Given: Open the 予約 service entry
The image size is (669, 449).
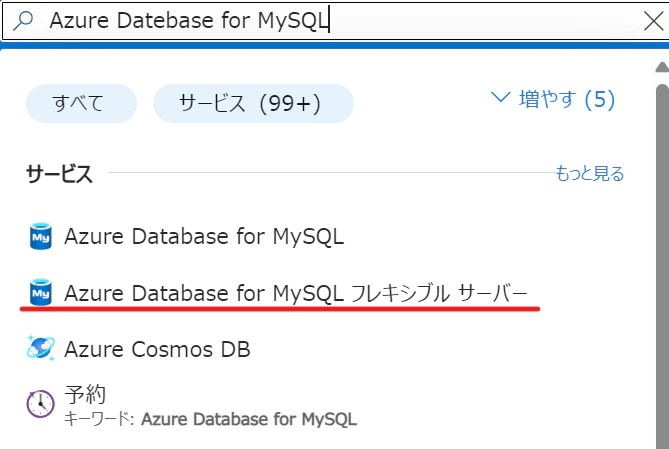Looking at the screenshot, I should pos(85,394).
